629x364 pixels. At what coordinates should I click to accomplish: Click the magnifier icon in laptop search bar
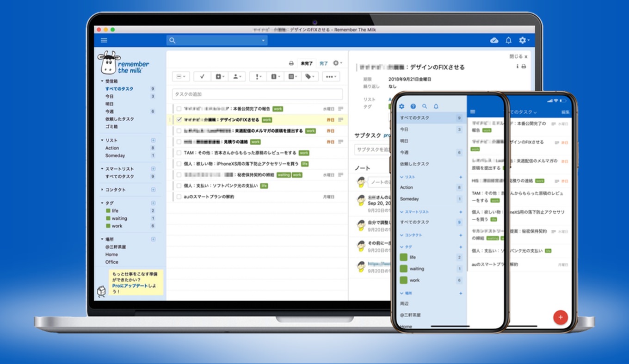pyautogui.click(x=173, y=41)
